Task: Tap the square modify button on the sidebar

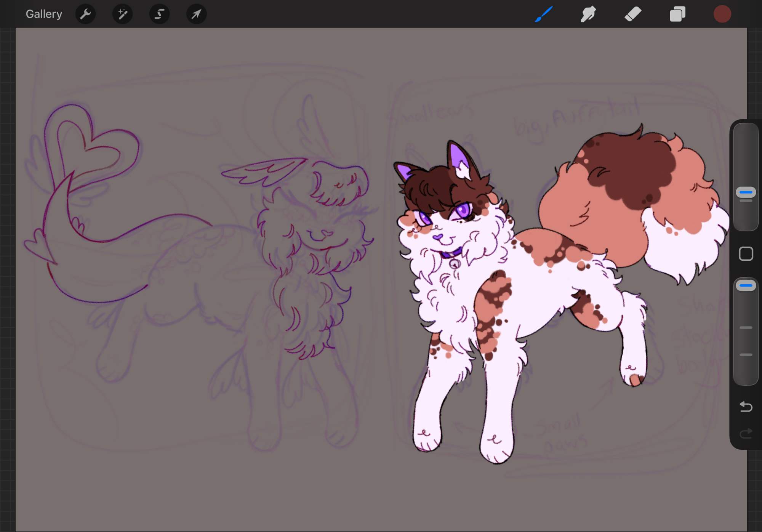Action: click(x=746, y=254)
